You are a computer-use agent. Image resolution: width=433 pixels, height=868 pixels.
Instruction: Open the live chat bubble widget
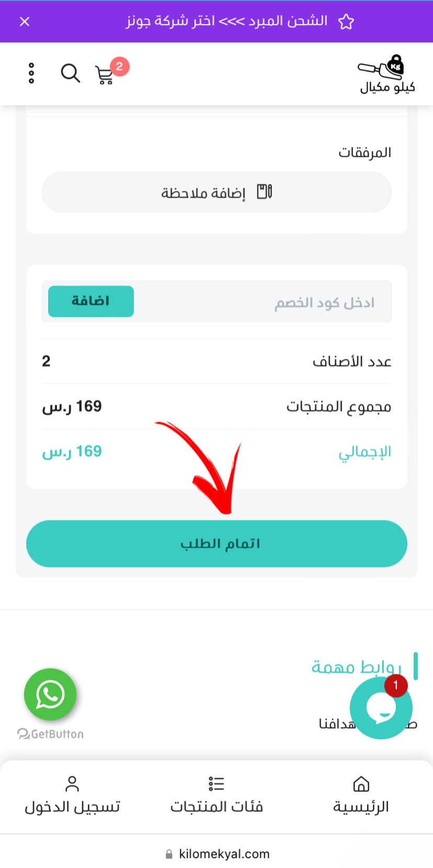tap(381, 708)
